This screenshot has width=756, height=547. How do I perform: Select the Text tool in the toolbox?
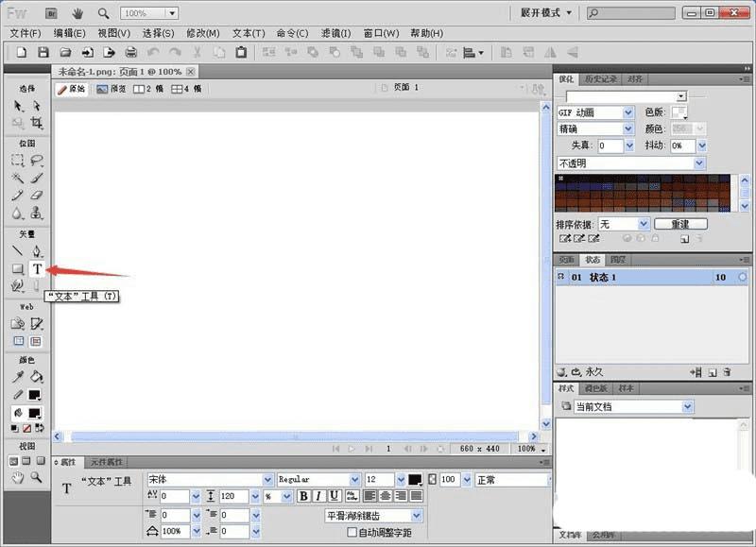click(x=37, y=269)
